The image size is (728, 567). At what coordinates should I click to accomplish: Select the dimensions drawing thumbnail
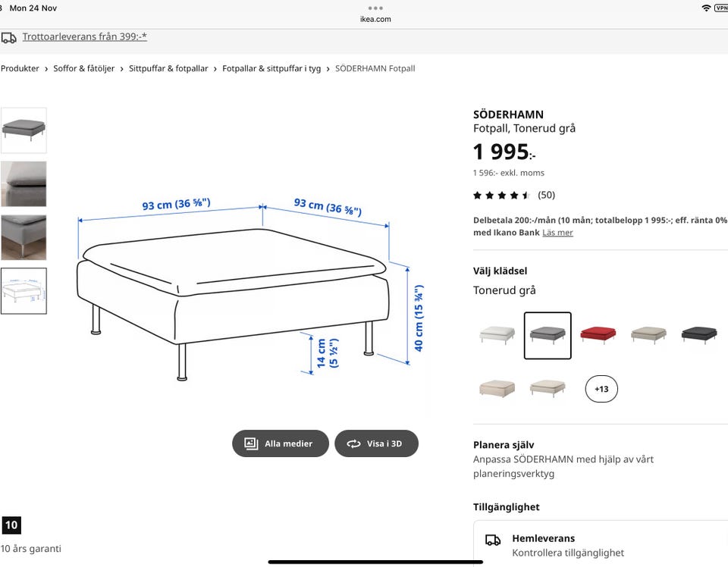24,291
